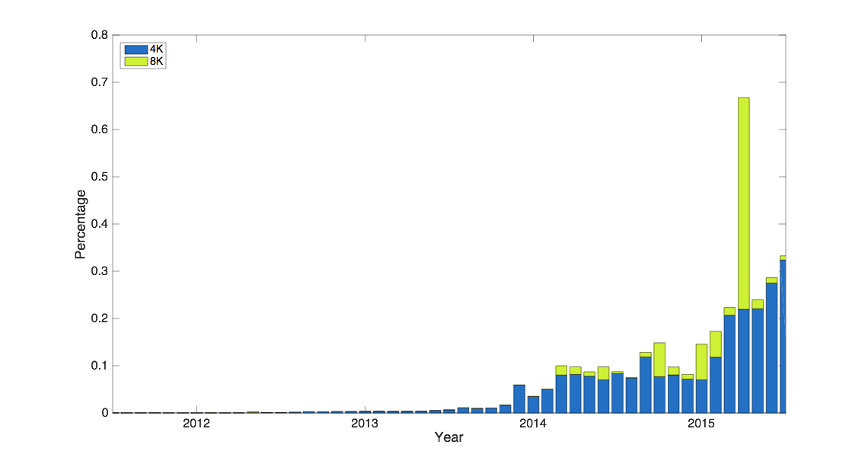This screenshot has width=868, height=464.
Task: Click the "2012" x-axis tick label
Action: coord(196,424)
